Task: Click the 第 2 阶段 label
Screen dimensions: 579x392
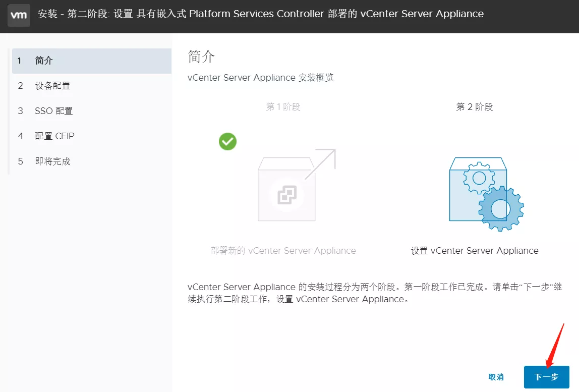Action: (475, 107)
